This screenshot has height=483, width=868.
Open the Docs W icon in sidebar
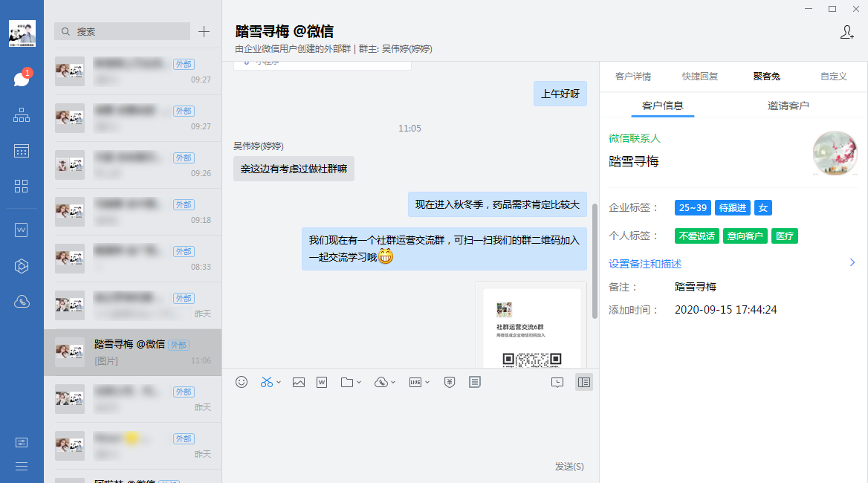[22, 230]
